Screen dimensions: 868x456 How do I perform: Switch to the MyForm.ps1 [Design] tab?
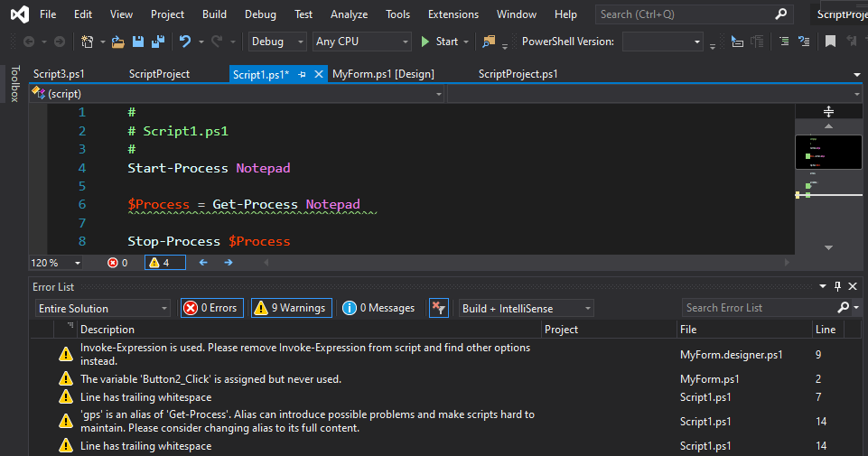383,74
